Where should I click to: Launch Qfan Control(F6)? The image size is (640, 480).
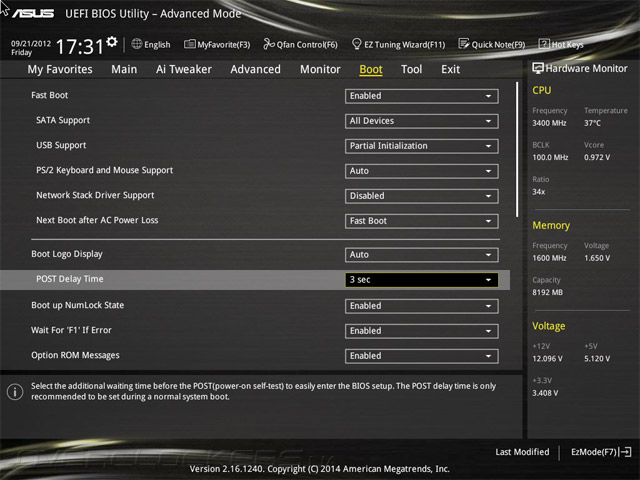(x=300, y=44)
